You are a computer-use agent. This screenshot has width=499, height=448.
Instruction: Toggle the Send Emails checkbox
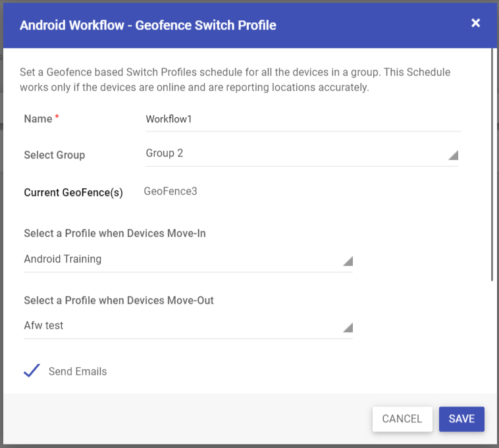click(32, 371)
